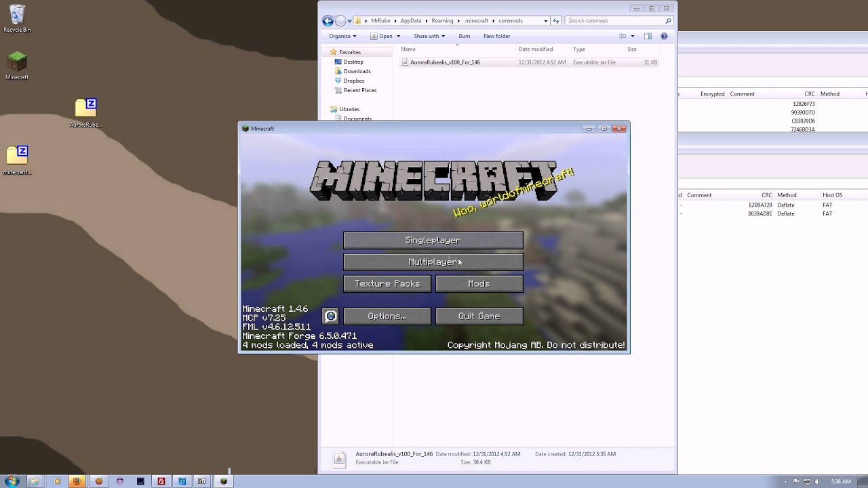Image resolution: width=868 pixels, height=488 pixels.
Task: Select Favorites in navigation pane
Action: click(350, 52)
